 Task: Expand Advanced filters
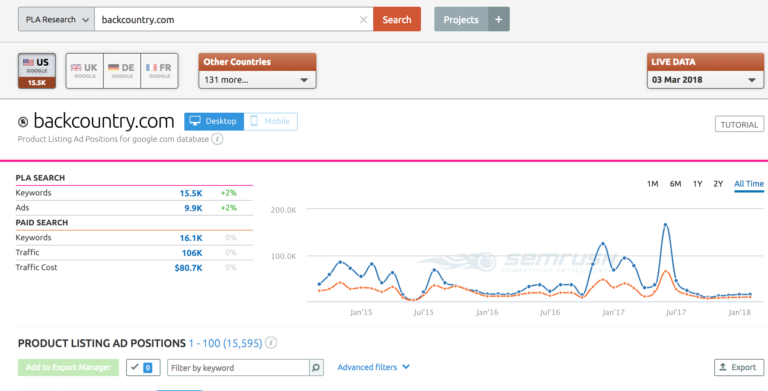click(373, 367)
